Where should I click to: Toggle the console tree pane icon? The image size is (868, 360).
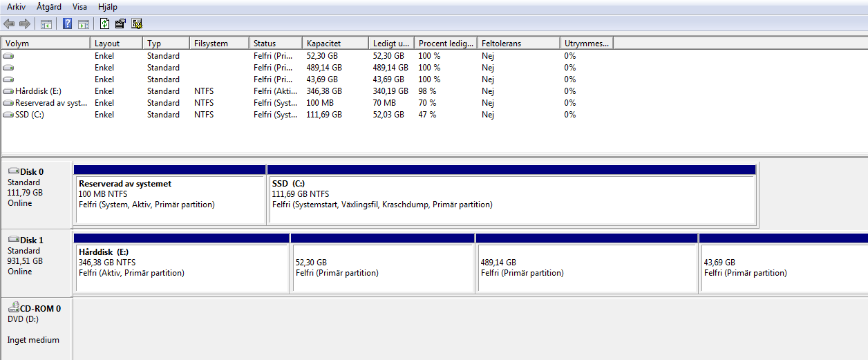coord(46,24)
